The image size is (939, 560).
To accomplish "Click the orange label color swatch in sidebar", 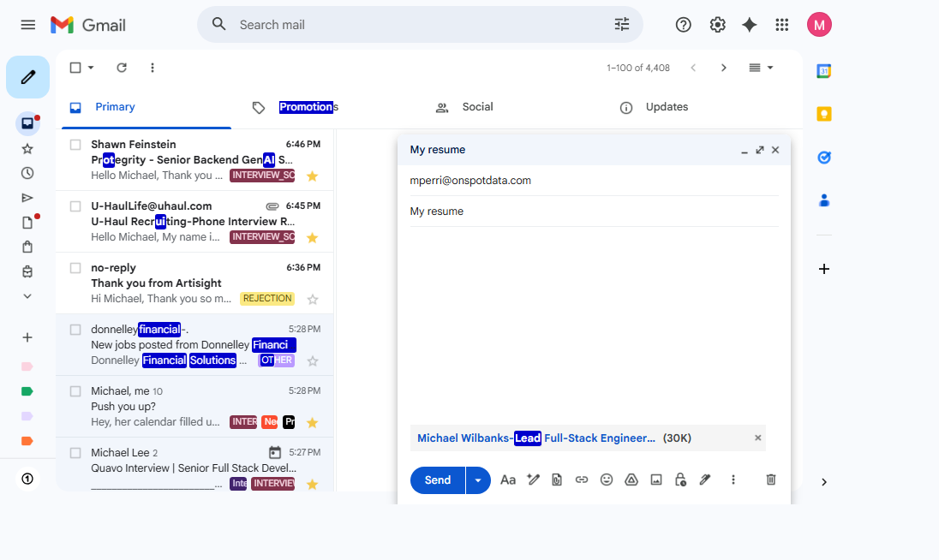I will coord(27,441).
